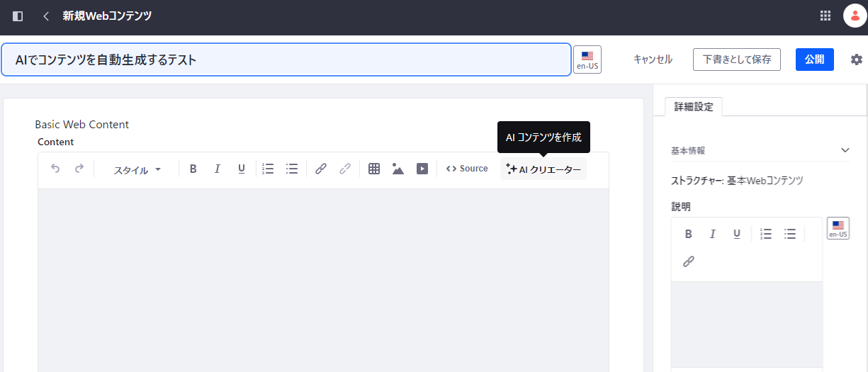Insert a video in the Content editor
Screen dimensions: 868x372
point(422,169)
